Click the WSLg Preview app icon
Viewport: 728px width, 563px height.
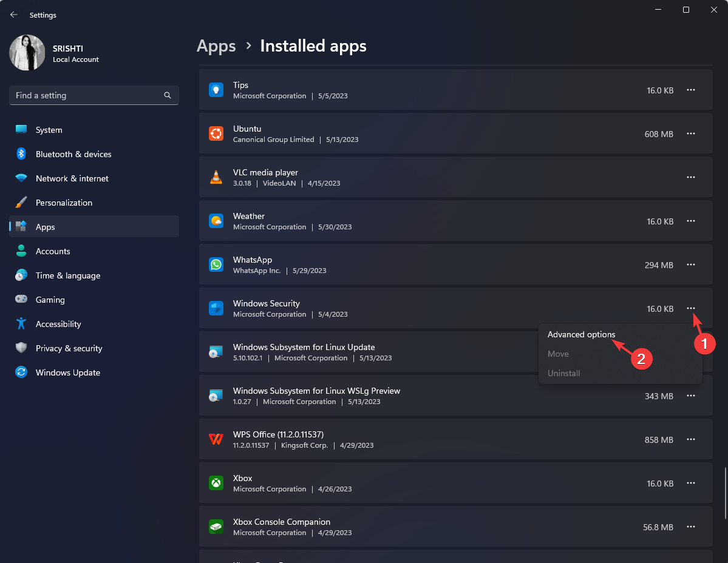coord(216,396)
